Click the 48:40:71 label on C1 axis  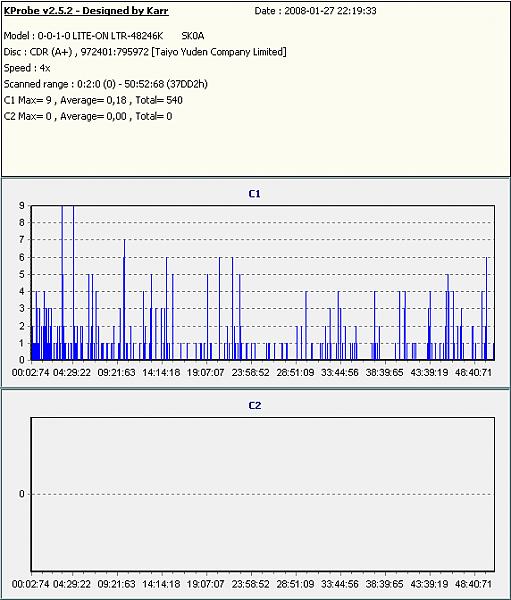point(473,372)
